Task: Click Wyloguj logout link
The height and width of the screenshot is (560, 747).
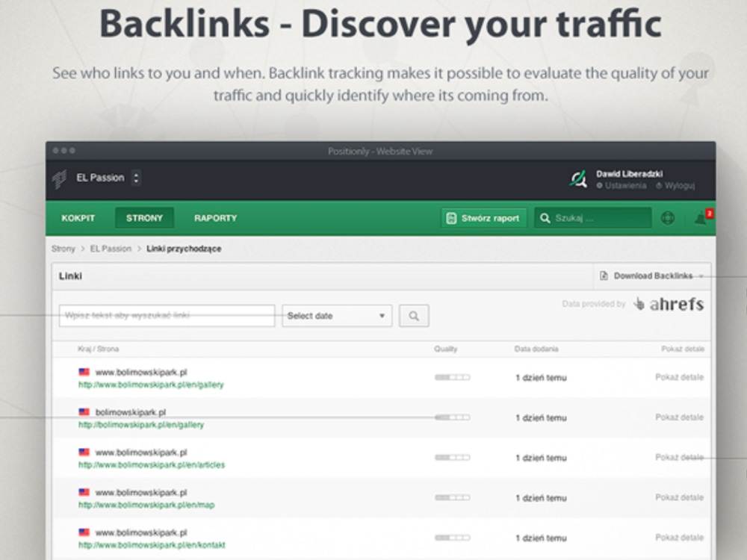Action: coord(675,186)
